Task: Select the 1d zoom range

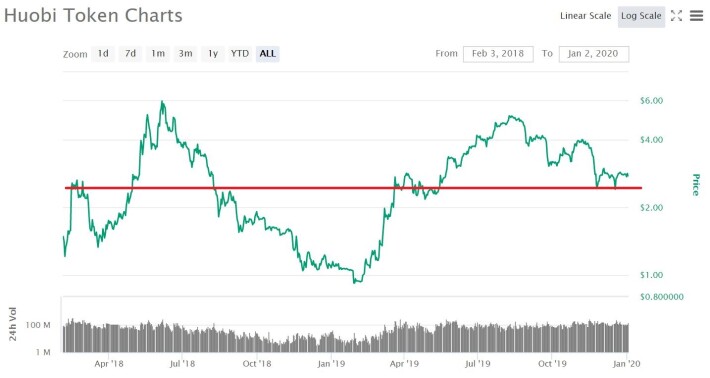Action: click(x=103, y=53)
